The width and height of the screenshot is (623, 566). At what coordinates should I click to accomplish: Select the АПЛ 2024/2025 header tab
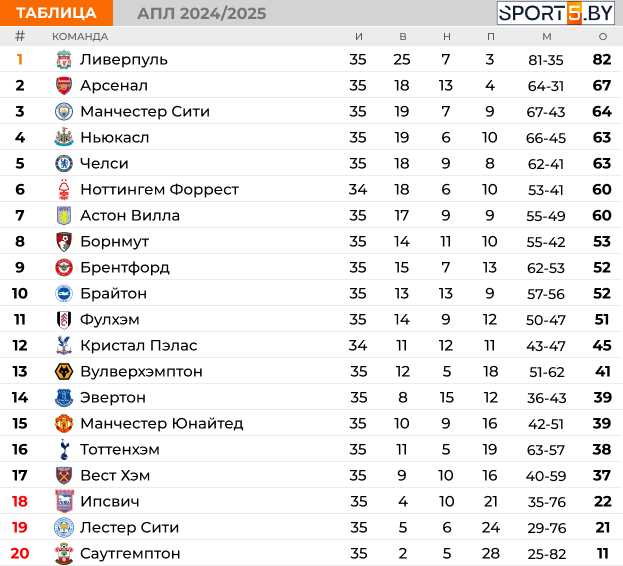click(x=201, y=14)
